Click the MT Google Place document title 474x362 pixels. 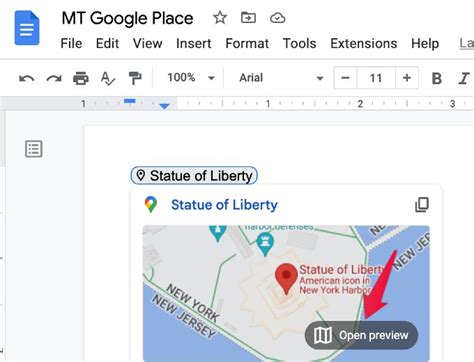click(x=127, y=18)
